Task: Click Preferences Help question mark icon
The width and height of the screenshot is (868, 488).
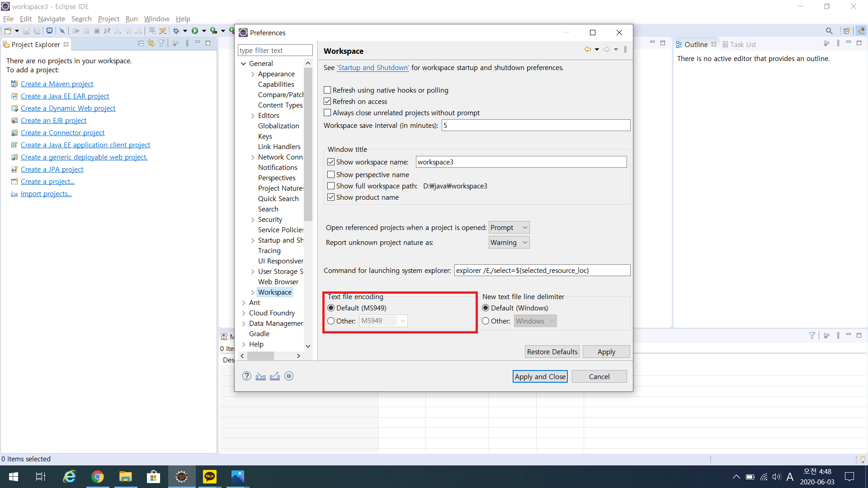Action: pyautogui.click(x=247, y=376)
